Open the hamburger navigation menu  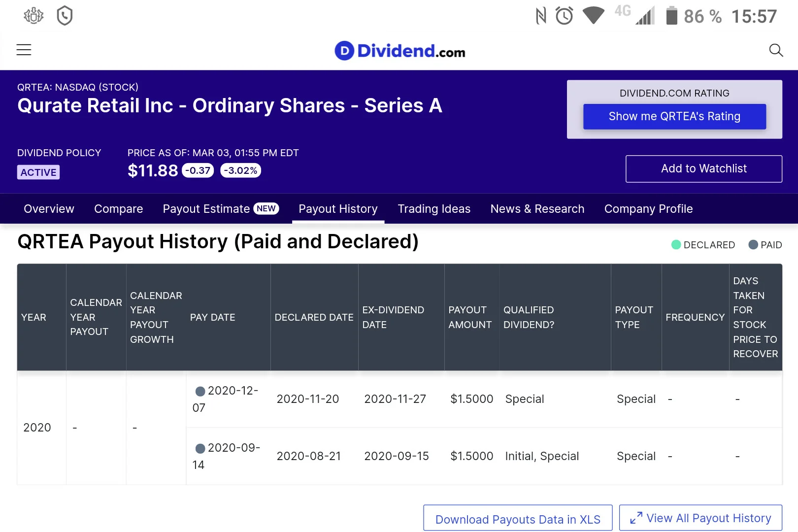[x=24, y=50]
